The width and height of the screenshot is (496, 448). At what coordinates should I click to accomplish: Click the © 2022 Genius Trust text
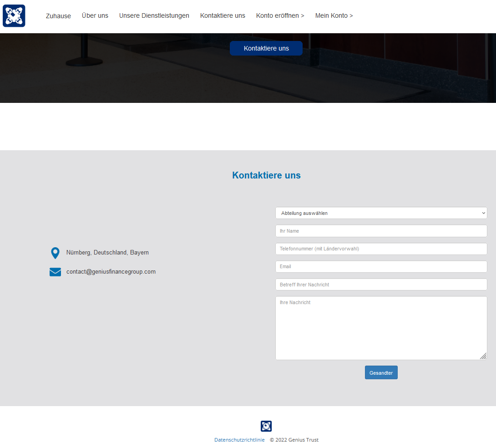click(294, 440)
